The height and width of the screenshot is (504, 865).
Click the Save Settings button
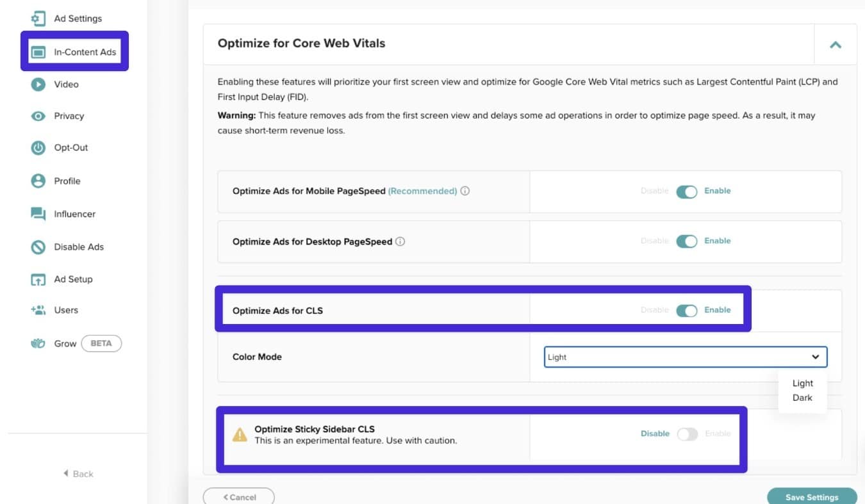tap(811, 497)
